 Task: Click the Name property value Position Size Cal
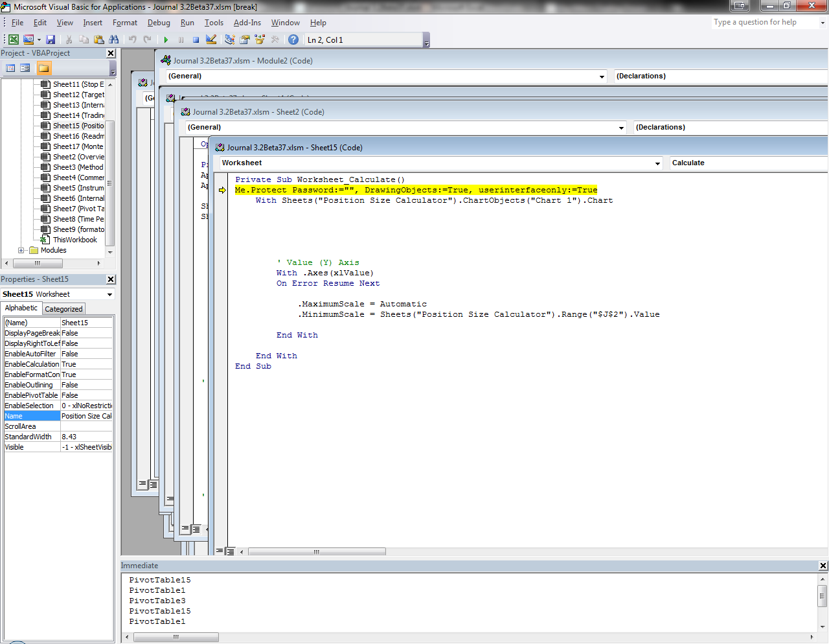point(87,416)
